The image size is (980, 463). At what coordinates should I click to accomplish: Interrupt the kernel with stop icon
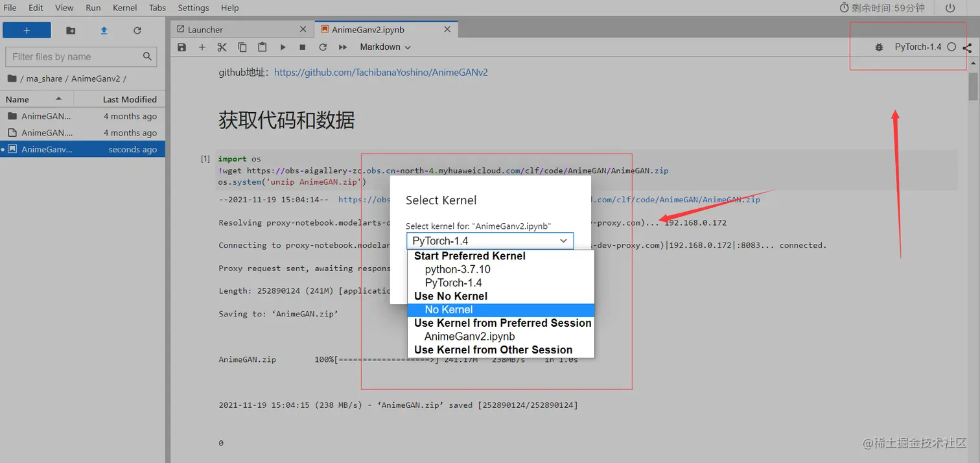(x=302, y=47)
